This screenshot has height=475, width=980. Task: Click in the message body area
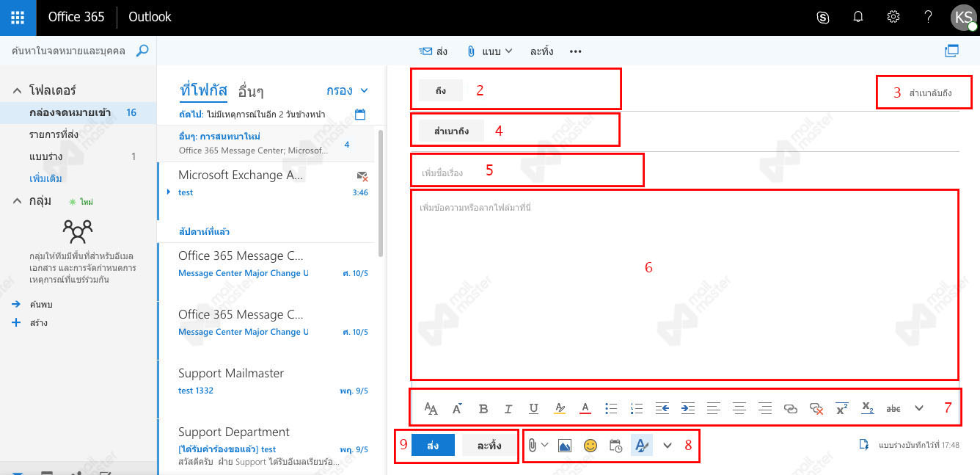pyautogui.click(x=684, y=286)
